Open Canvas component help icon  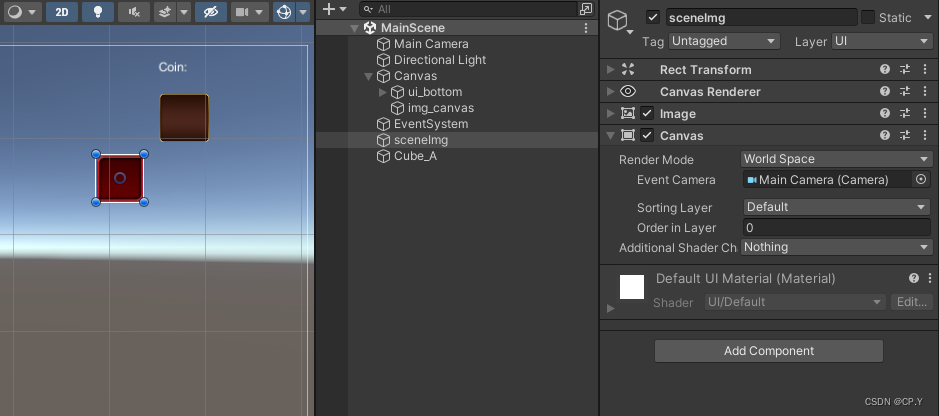pos(885,136)
